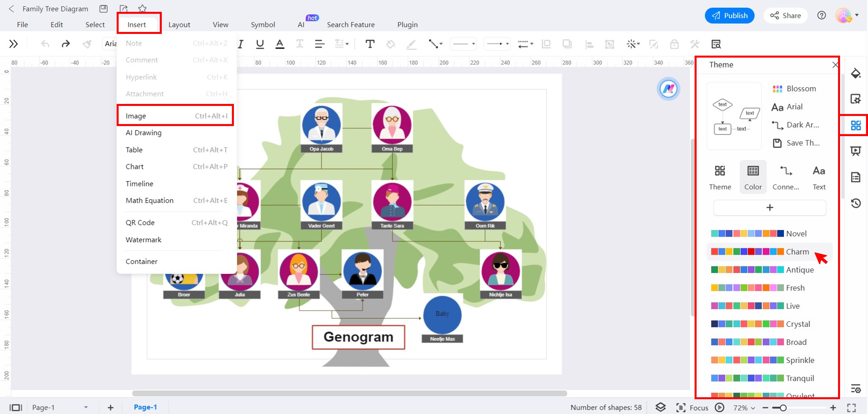Image resolution: width=868 pixels, height=414 pixels.
Task: Choose Watermark in the Insert menu
Action: (x=177, y=240)
